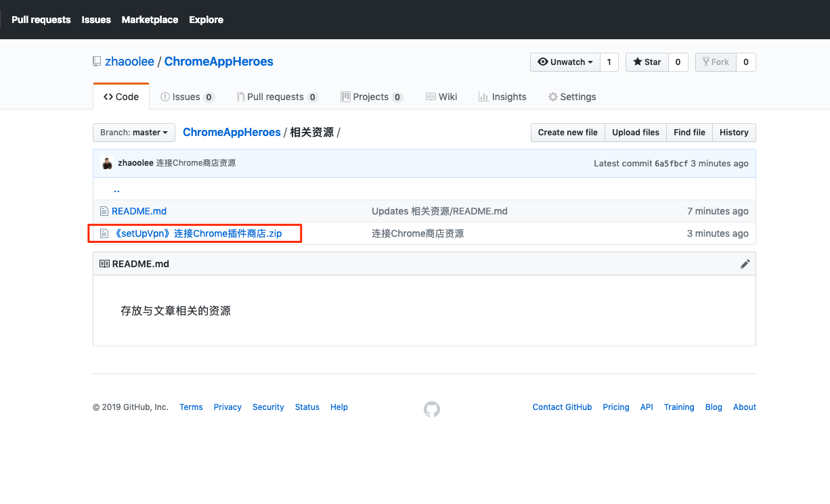Open ChromeAppHeroes breadcrumb link
Viewport: 830px width, 504px height.
click(232, 133)
